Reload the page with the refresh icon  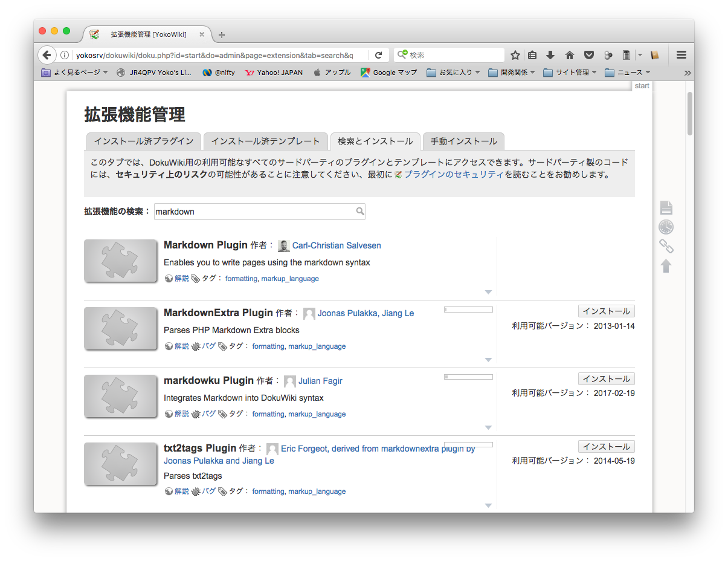click(x=379, y=55)
